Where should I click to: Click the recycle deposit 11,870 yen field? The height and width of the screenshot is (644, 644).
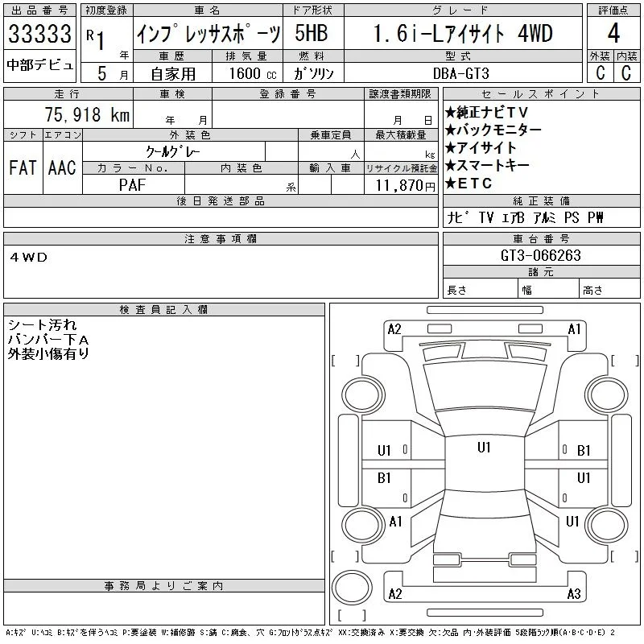click(x=401, y=185)
